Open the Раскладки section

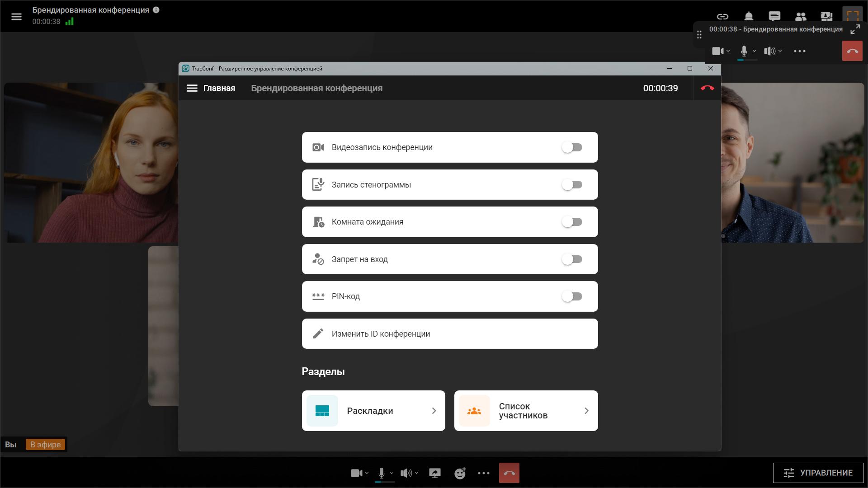coord(373,411)
